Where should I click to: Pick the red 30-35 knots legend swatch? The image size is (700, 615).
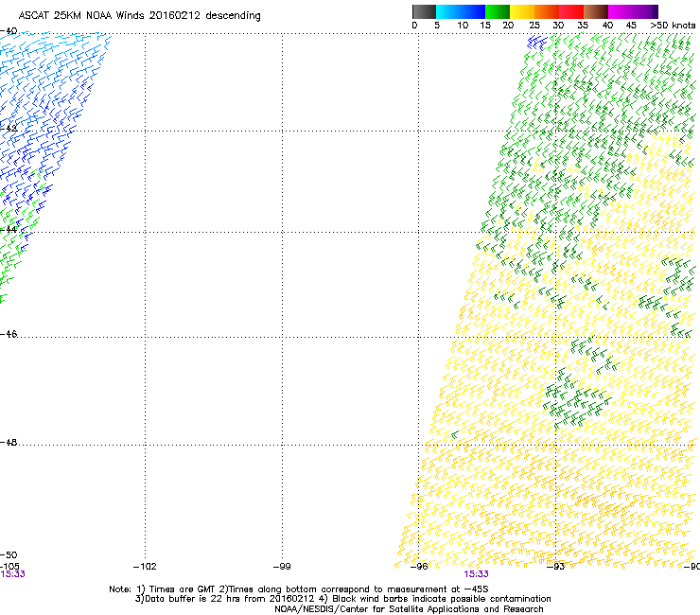click(571, 11)
